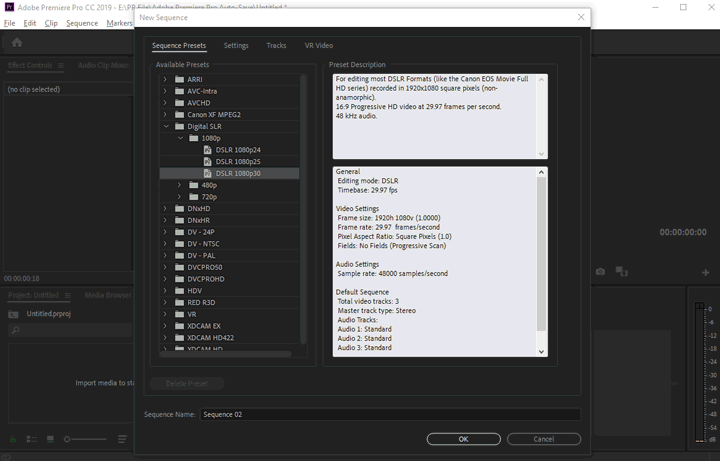This screenshot has width=720, height=461.
Task: Adjust the Project panel zoom slider
Action: coord(85,439)
